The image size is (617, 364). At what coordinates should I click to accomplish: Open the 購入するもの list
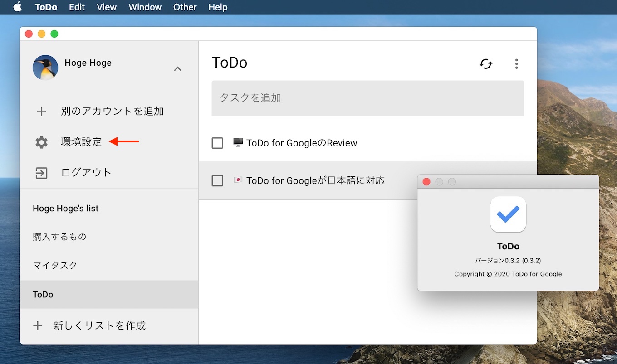(59, 237)
